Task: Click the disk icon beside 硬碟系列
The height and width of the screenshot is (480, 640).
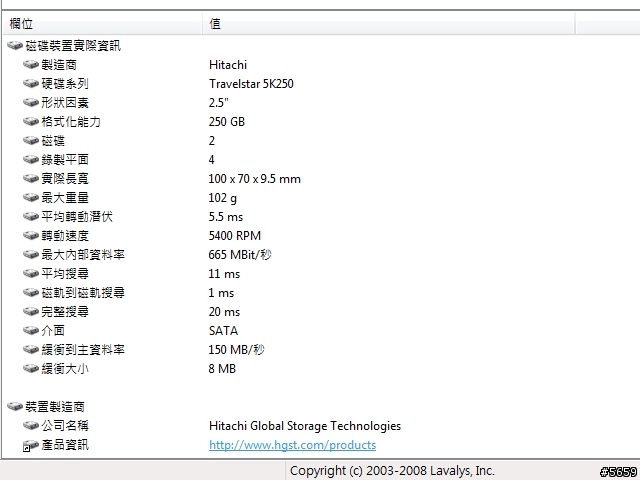Action: tap(31, 83)
